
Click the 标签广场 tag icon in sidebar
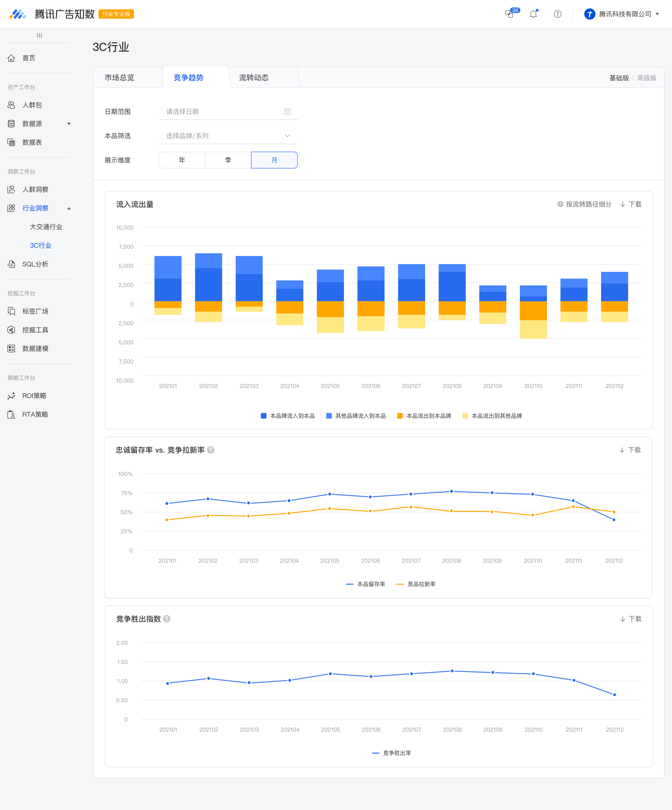[11, 311]
